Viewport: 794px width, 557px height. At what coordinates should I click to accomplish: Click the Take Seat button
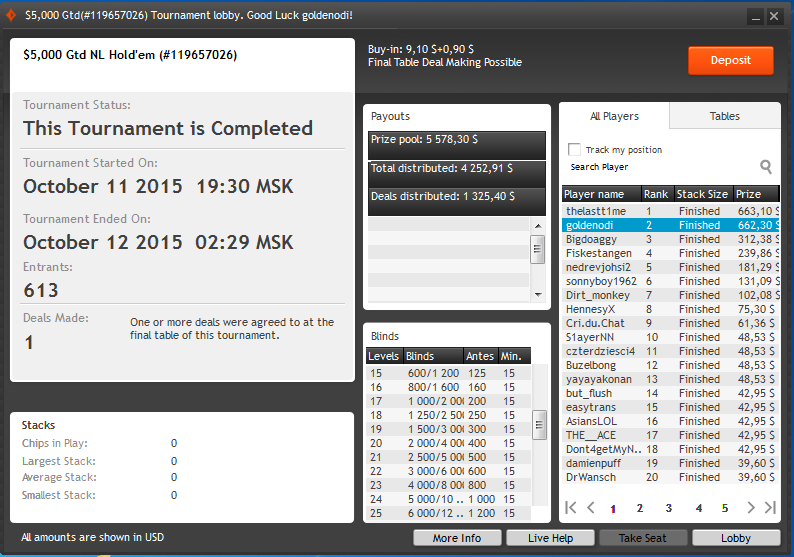[643, 538]
